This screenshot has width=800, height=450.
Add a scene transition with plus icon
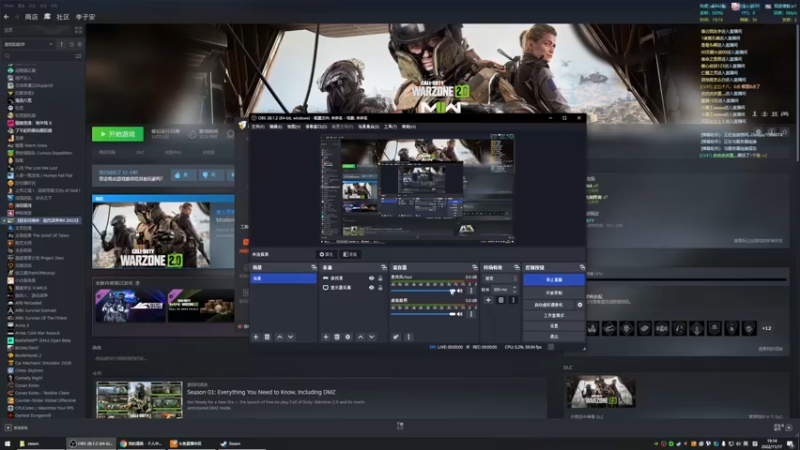pos(488,300)
